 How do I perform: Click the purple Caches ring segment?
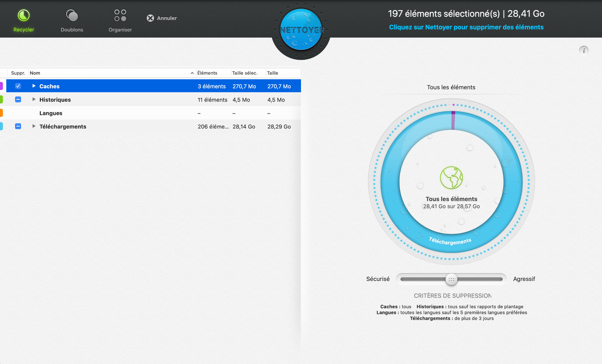pos(453,121)
